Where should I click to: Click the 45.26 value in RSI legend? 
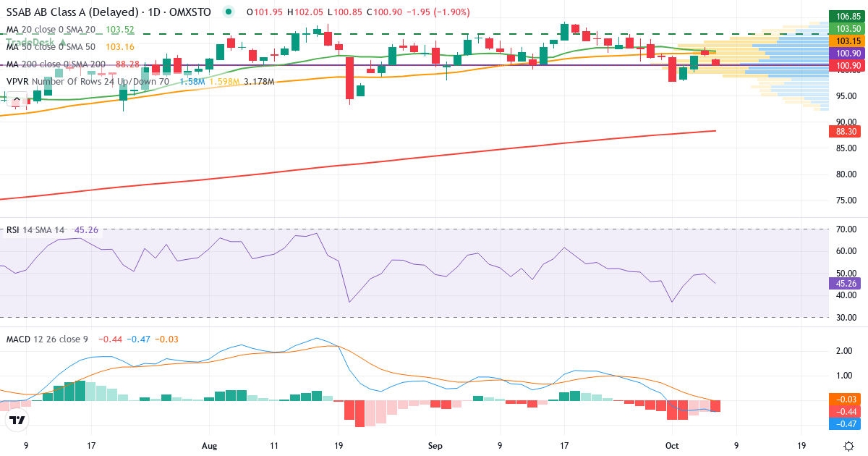85,230
